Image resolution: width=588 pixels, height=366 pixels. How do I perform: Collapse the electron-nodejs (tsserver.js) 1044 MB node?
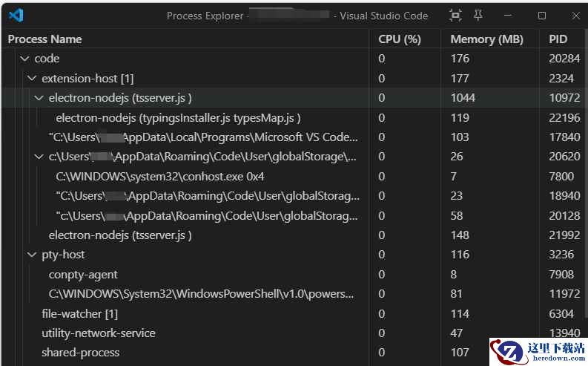point(39,98)
